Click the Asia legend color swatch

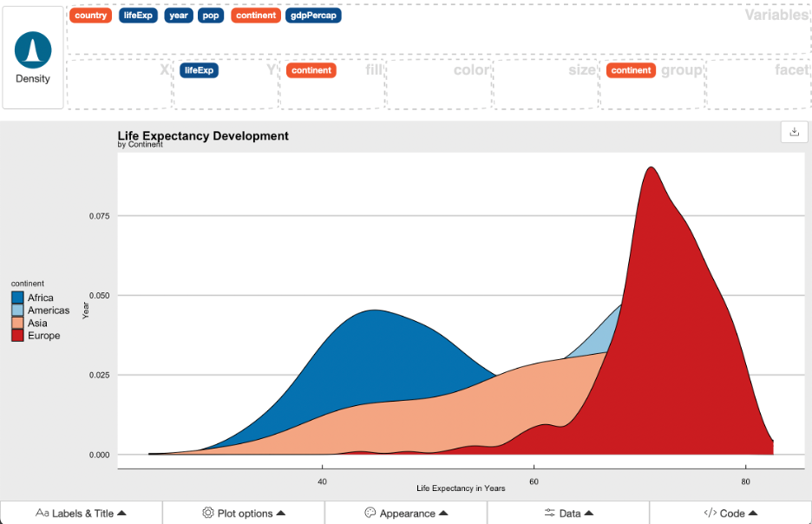coord(17,323)
